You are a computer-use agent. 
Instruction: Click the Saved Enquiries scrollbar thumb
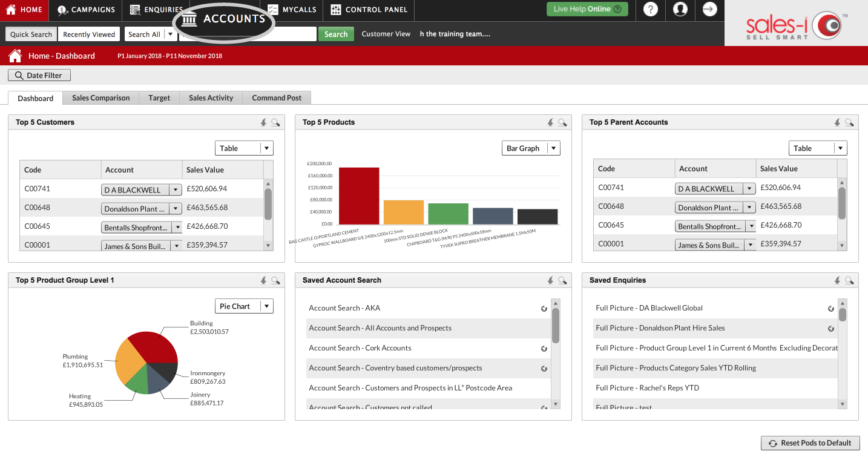tap(843, 315)
